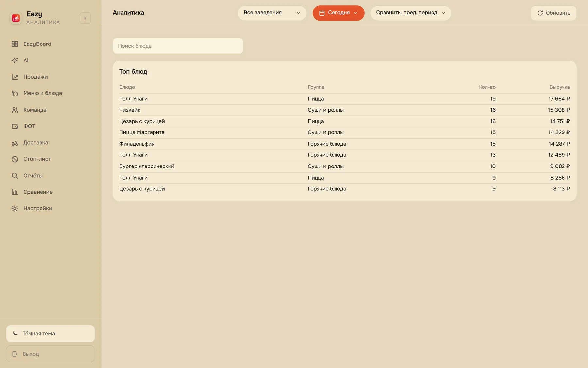Focus the Поиск блюда search field
The height and width of the screenshot is (368, 588).
pos(178,46)
